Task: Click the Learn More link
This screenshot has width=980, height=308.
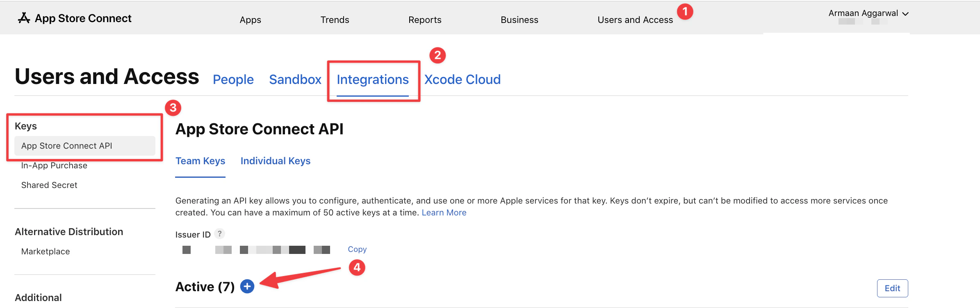Action: (x=444, y=213)
